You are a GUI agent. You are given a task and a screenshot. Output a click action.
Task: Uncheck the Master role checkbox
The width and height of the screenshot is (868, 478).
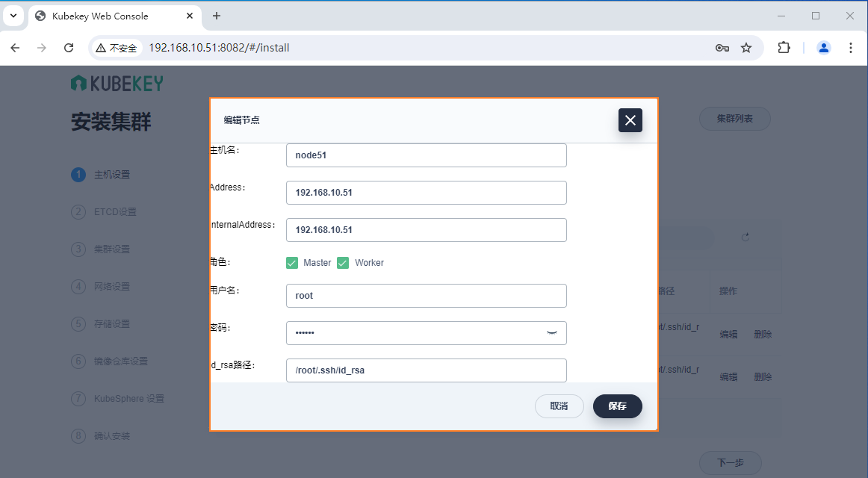click(x=292, y=263)
